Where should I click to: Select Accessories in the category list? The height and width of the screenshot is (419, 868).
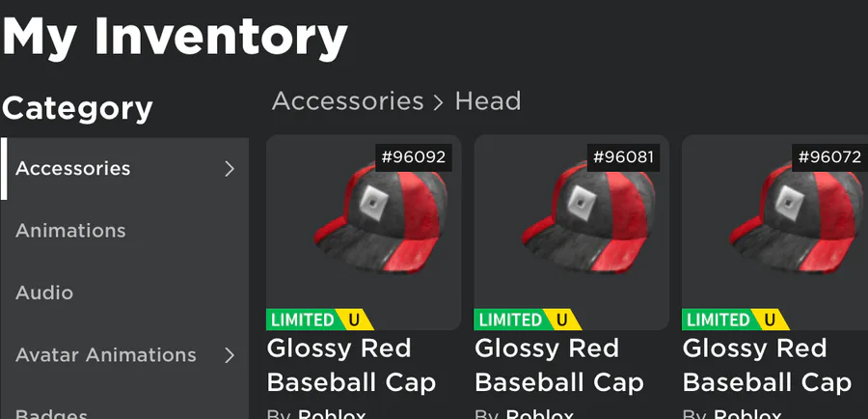tap(124, 169)
